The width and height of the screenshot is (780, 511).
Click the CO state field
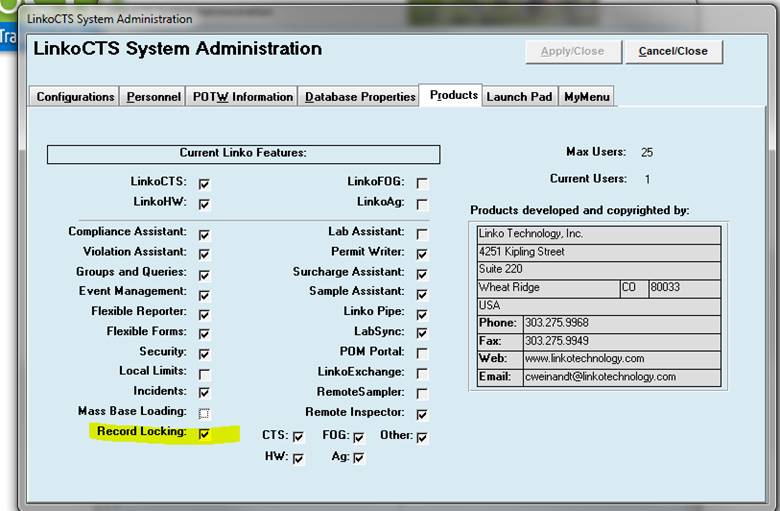coord(634,288)
